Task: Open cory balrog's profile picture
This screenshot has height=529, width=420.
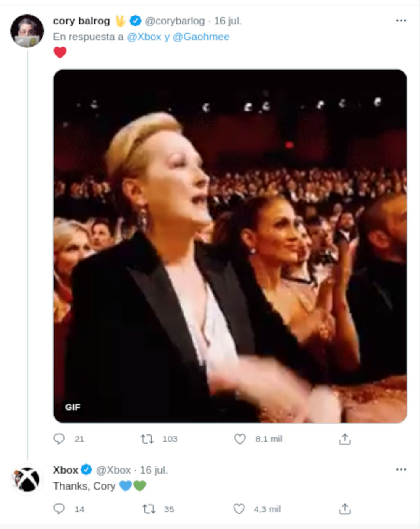Action: [x=27, y=31]
